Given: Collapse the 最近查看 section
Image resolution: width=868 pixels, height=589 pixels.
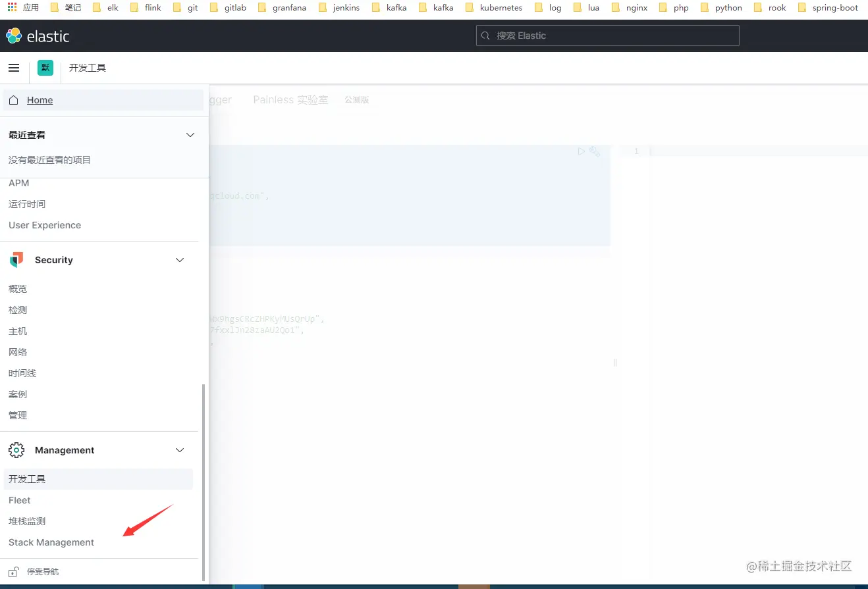Looking at the screenshot, I should click(190, 135).
